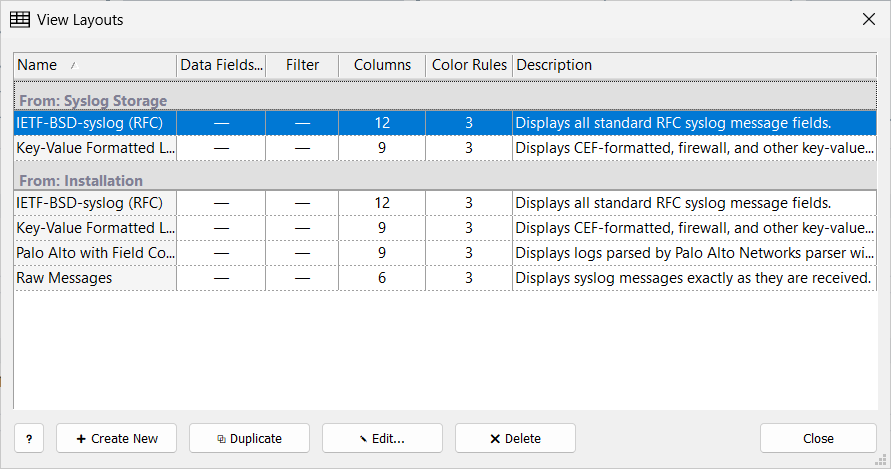Sort layouts by Name column header
Screen dimensions: 891x469
click(95, 65)
